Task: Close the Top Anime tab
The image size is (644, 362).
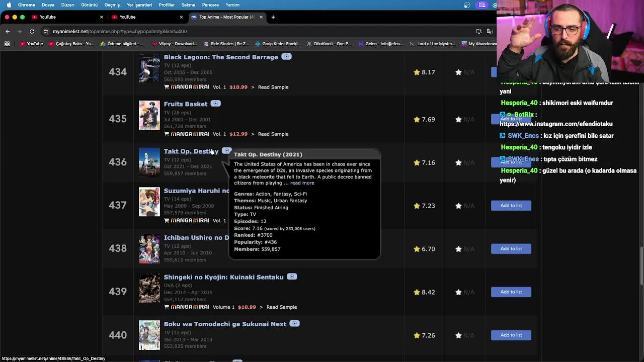Action: coord(261,17)
